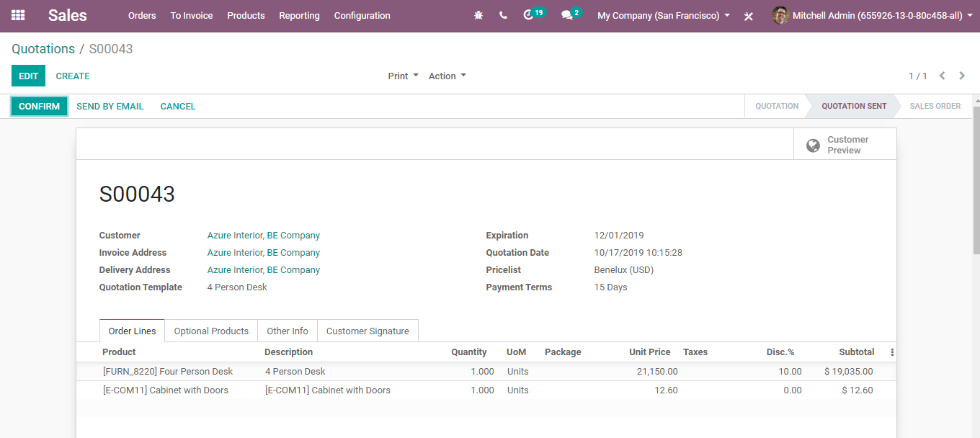Screen dimensions: 980x438
Task: Click the debug bug icon
Action: pos(478,15)
